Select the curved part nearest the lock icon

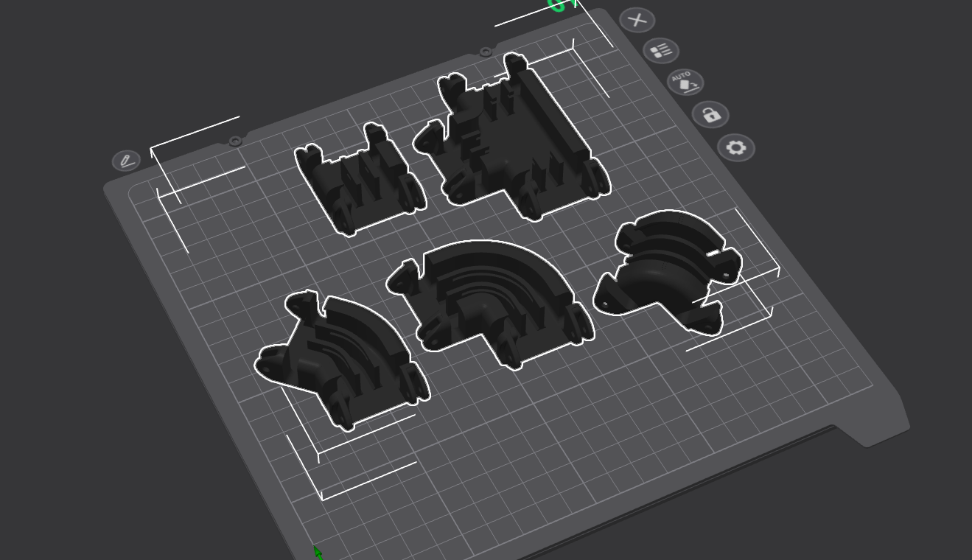(x=668, y=273)
